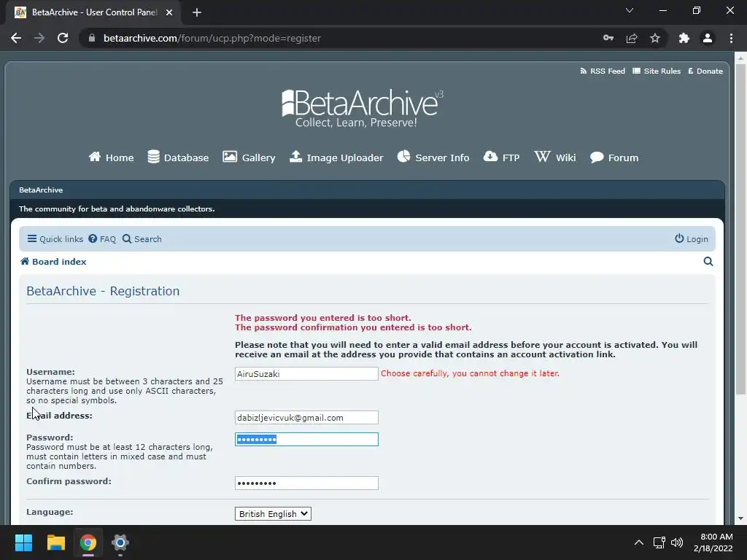
Task: Click the BetaArchive - Registration heading
Action: tap(103, 291)
